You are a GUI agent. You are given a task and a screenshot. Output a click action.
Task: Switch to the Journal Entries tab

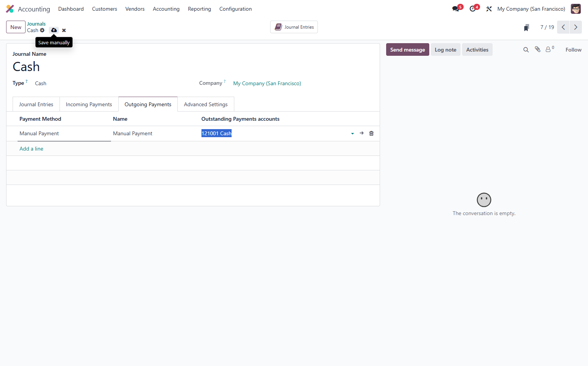tap(36, 104)
